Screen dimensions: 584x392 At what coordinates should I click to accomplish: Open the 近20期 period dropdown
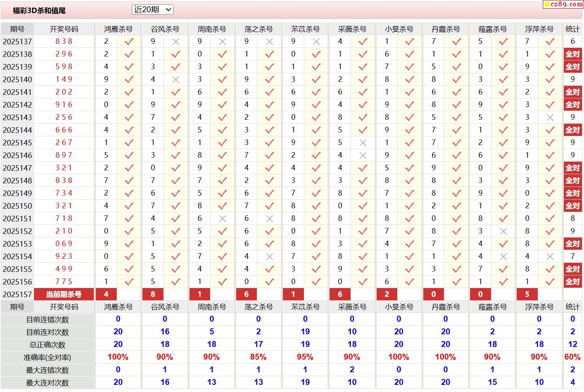pyautogui.click(x=152, y=9)
